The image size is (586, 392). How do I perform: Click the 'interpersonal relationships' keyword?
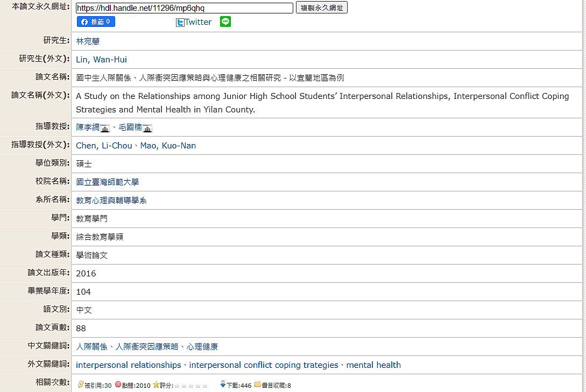pyautogui.click(x=129, y=365)
